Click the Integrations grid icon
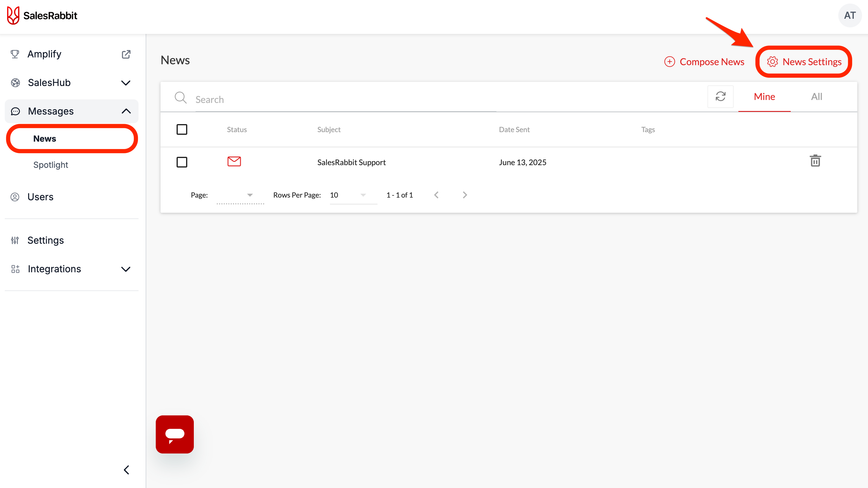The height and width of the screenshot is (488, 868). point(15,269)
